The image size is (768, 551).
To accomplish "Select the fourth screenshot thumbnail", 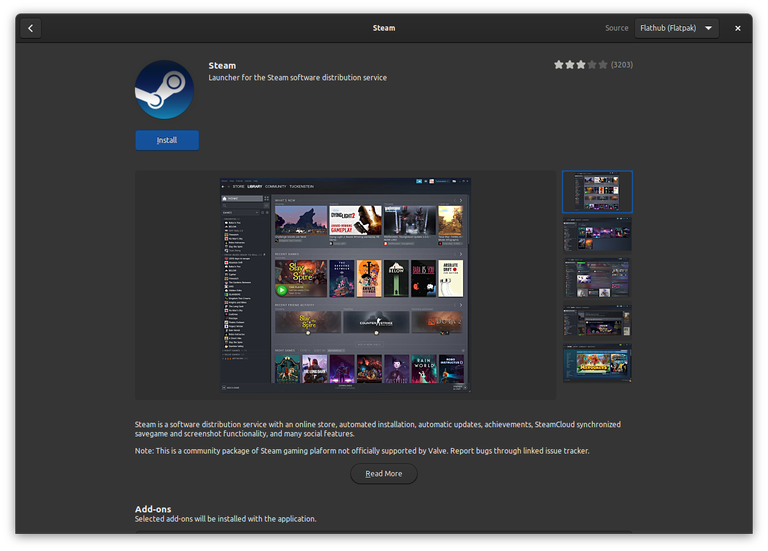I will pyautogui.click(x=597, y=321).
